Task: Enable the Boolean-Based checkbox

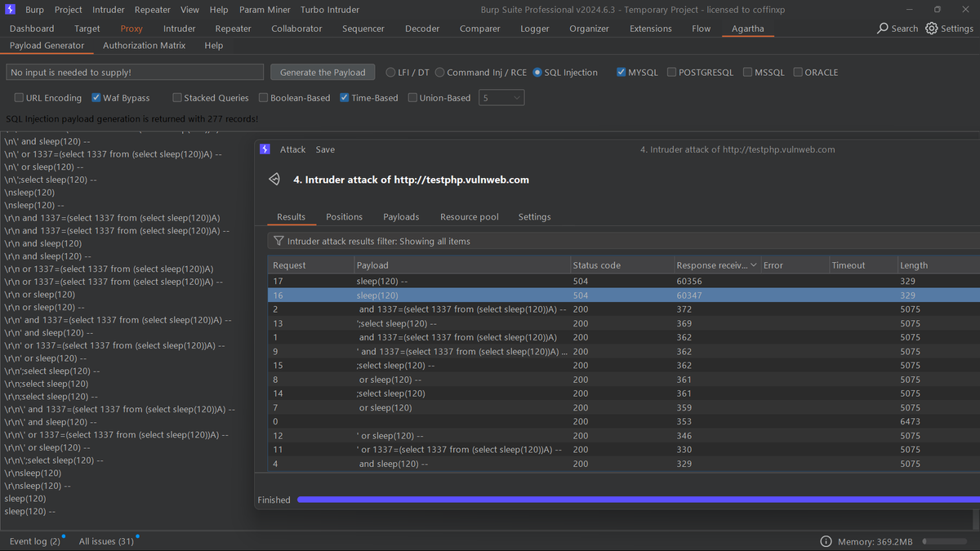Action: (x=263, y=98)
